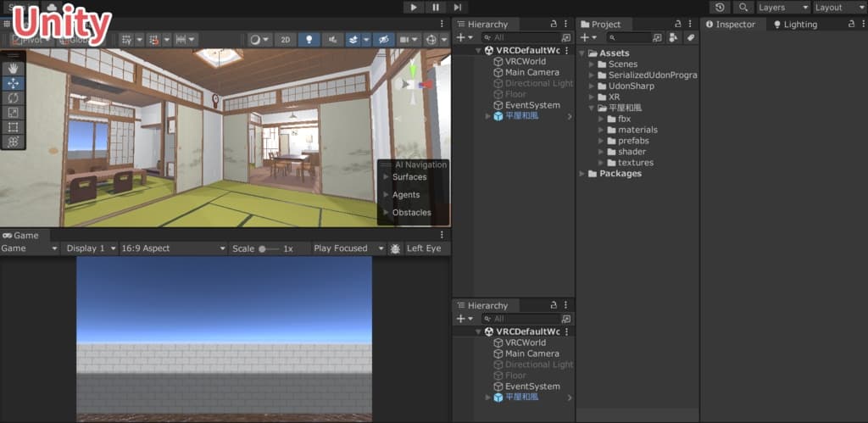Toggle 2D scene view mode
Viewport: 868px width, 423px height.
tap(286, 39)
